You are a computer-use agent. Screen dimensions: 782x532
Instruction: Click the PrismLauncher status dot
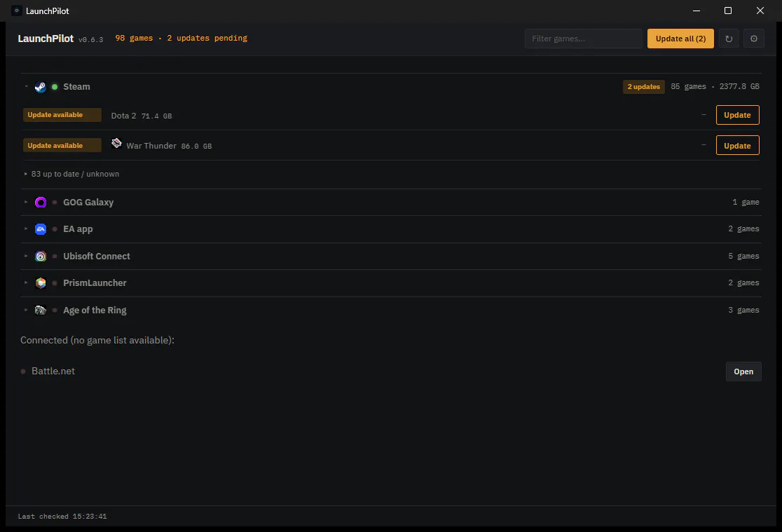[x=55, y=283]
